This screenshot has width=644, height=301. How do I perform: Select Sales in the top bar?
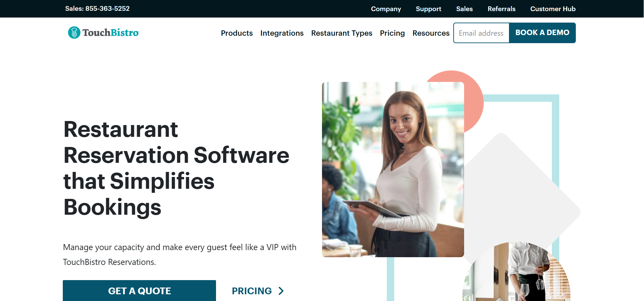[x=464, y=9]
